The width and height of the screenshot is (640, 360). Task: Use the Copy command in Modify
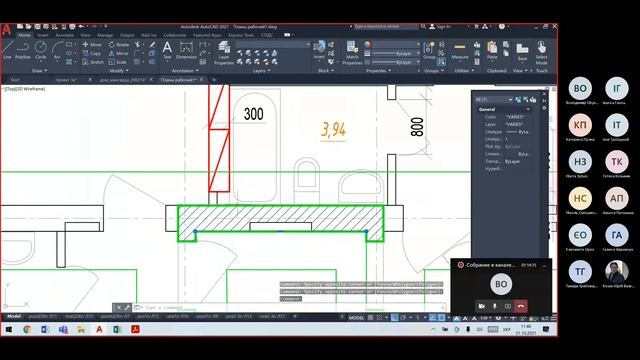pyautogui.click(x=92, y=53)
